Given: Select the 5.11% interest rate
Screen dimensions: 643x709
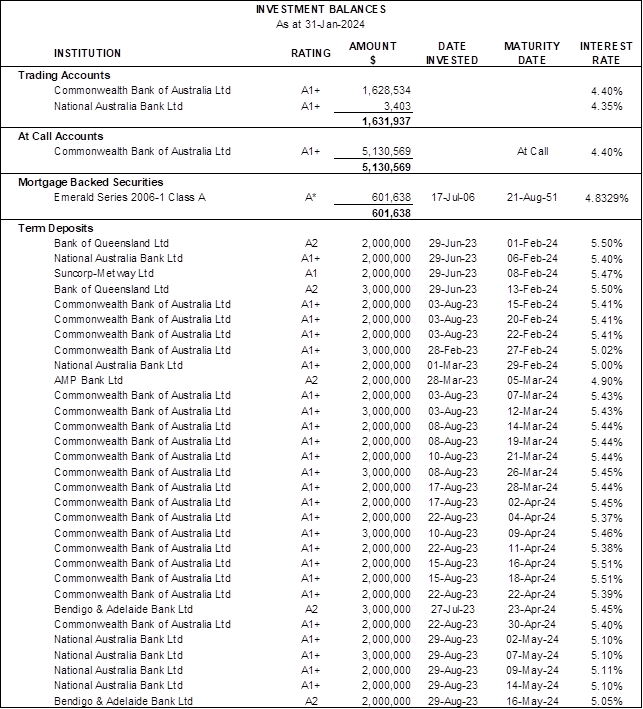Looking at the screenshot, I should [x=606, y=671].
